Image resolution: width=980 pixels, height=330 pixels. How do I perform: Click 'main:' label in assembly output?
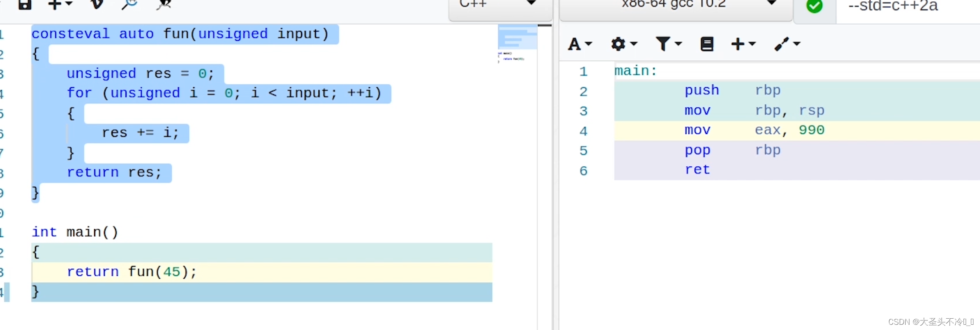pyautogui.click(x=635, y=71)
